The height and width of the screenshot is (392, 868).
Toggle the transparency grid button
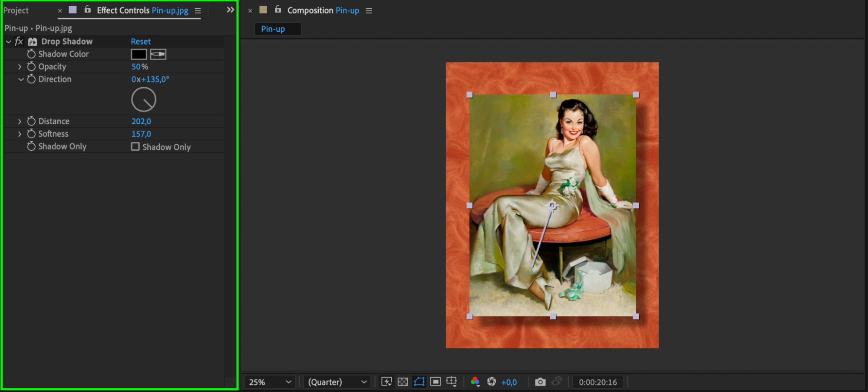coord(403,382)
